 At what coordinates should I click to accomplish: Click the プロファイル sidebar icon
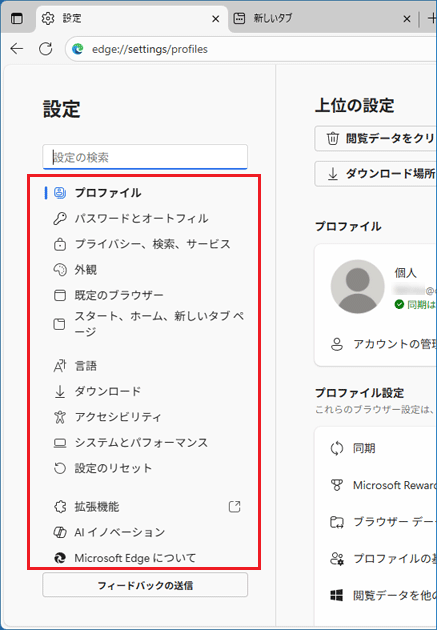click(59, 193)
